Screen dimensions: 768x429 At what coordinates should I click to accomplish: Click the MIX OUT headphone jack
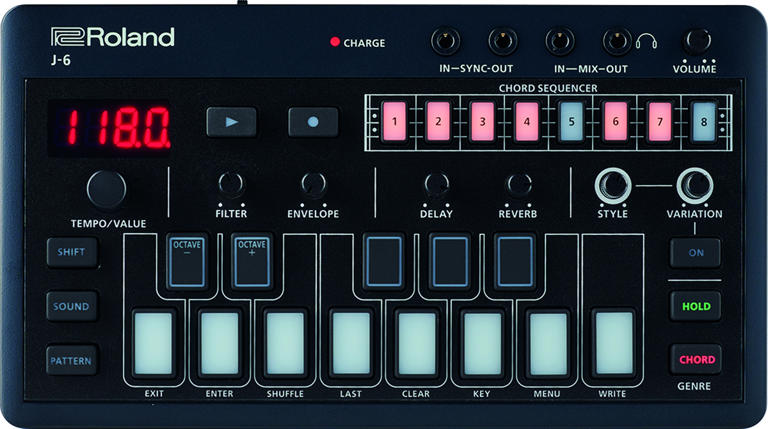pyautogui.click(x=617, y=41)
